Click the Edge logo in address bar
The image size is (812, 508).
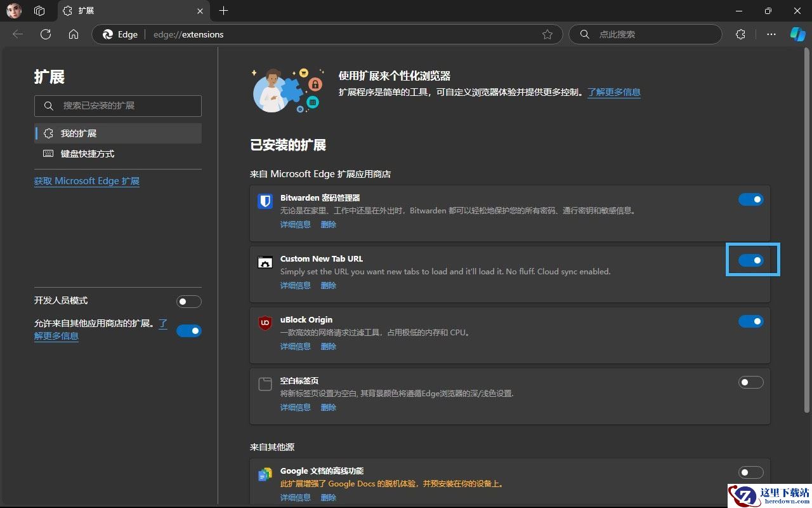pos(108,34)
